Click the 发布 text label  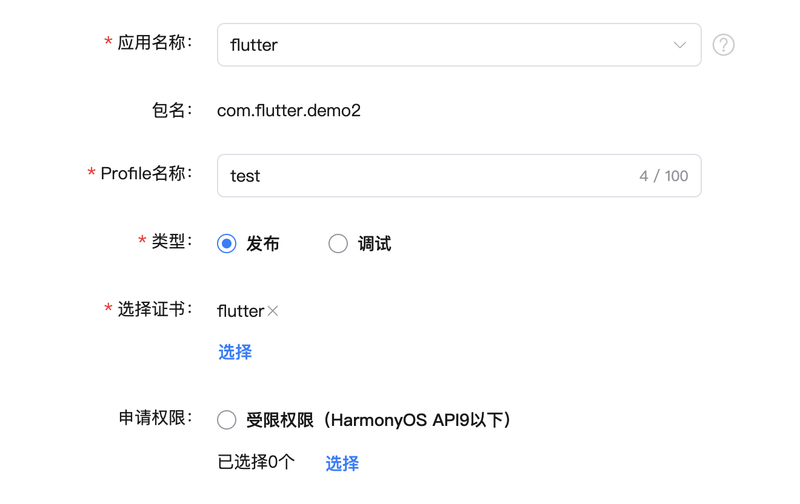coord(263,244)
